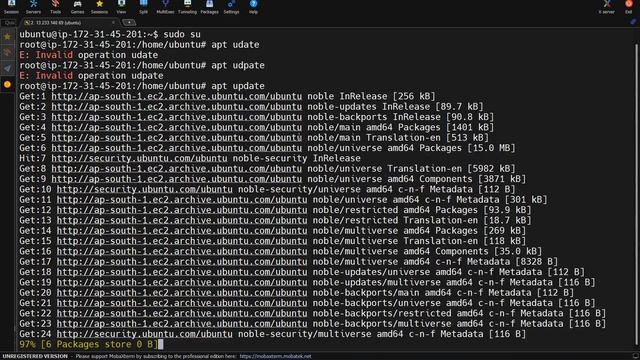640x360 pixels.
Task: Click the 'apt udpate' command text
Action: point(238,65)
